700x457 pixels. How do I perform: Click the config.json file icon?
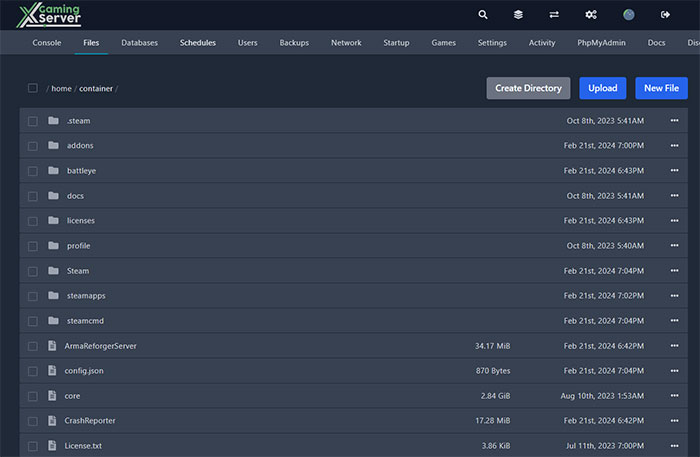point(53,371)
